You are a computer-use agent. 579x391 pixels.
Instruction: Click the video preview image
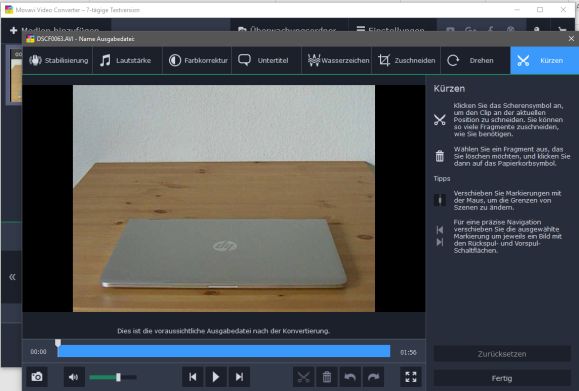click(224, 198)
